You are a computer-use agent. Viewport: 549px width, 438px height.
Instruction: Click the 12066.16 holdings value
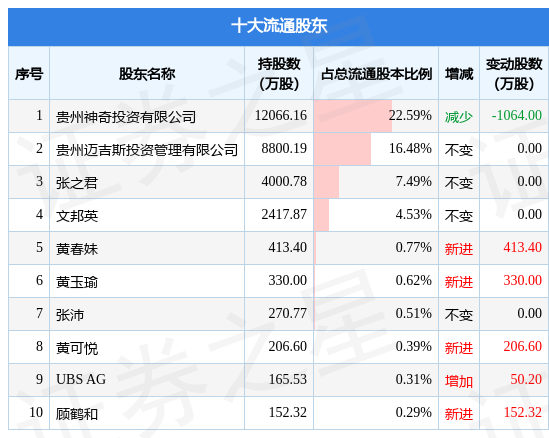[281, 116]
